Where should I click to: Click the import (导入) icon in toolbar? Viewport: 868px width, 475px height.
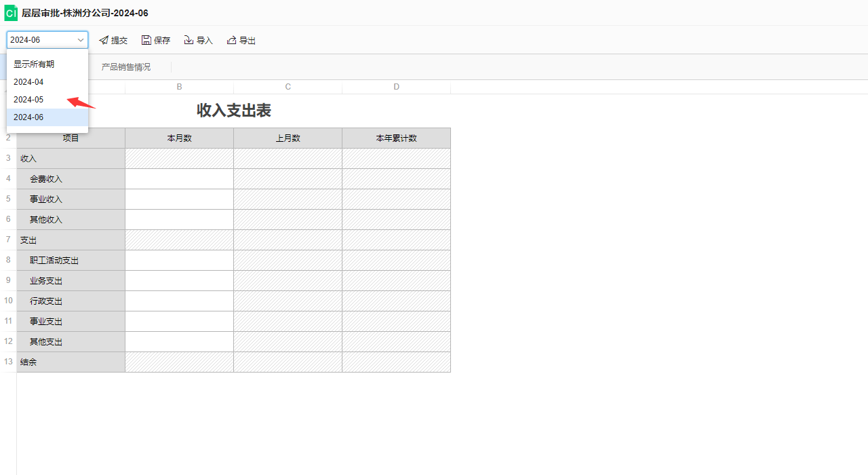coord(189,41)
